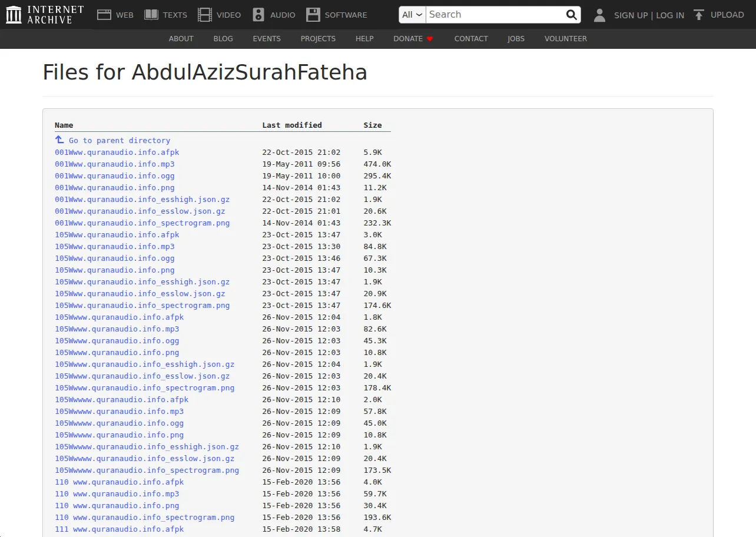The image size is (756, 537).
Task: Open 001Www.quranaudio.info.png file
Action: (x=115, y=188)
